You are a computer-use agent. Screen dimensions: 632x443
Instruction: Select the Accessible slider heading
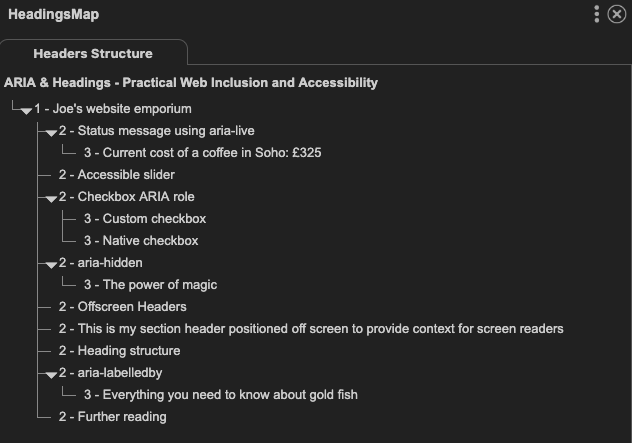coord(116,175)
